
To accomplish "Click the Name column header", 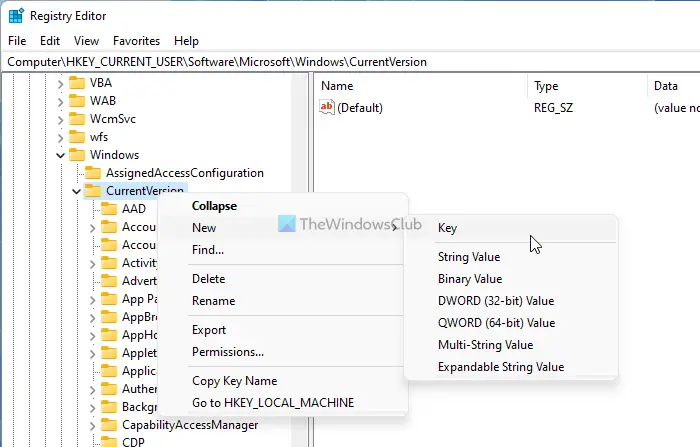I will [x=422, y=86].
